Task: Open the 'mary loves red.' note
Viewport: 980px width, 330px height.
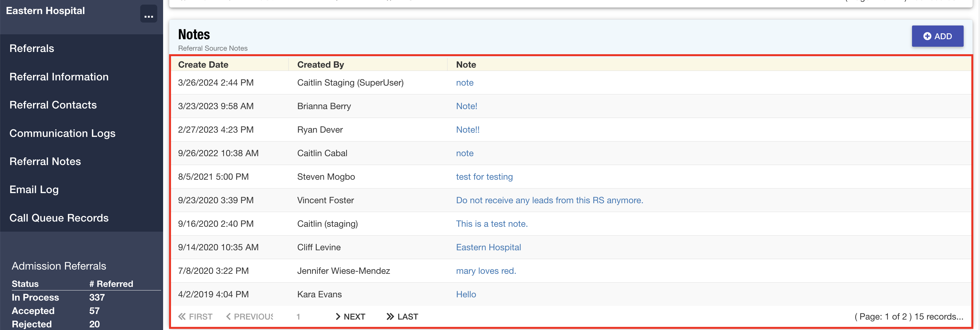Action: [486, 271]
